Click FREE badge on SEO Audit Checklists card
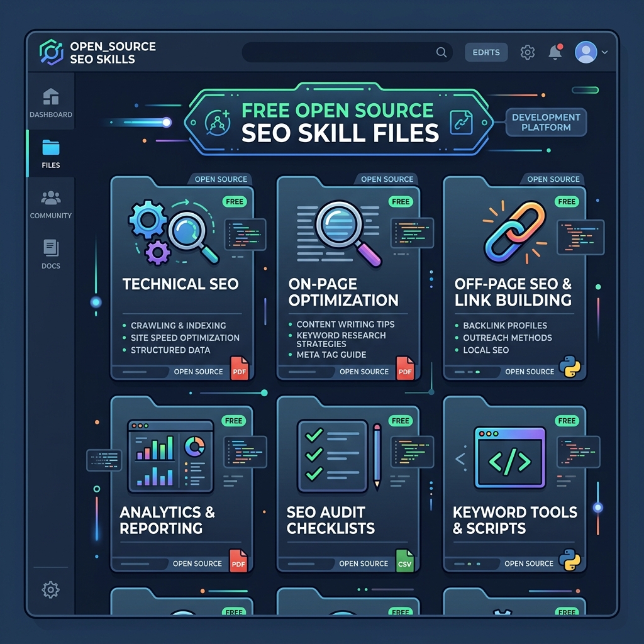Image resolution: width=644 pixels, height=644 pixels. tap(401, 421)
